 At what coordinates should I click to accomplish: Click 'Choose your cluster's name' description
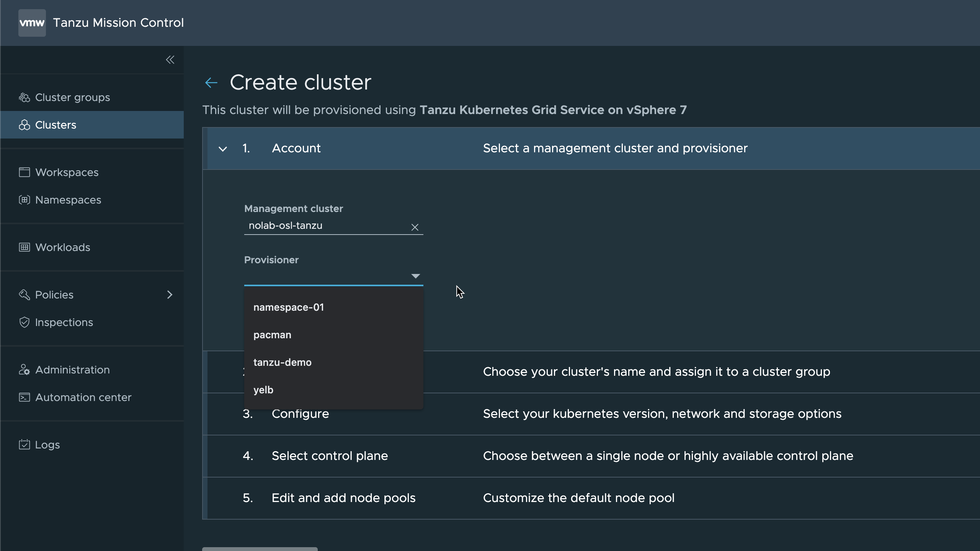coord(657,372)
